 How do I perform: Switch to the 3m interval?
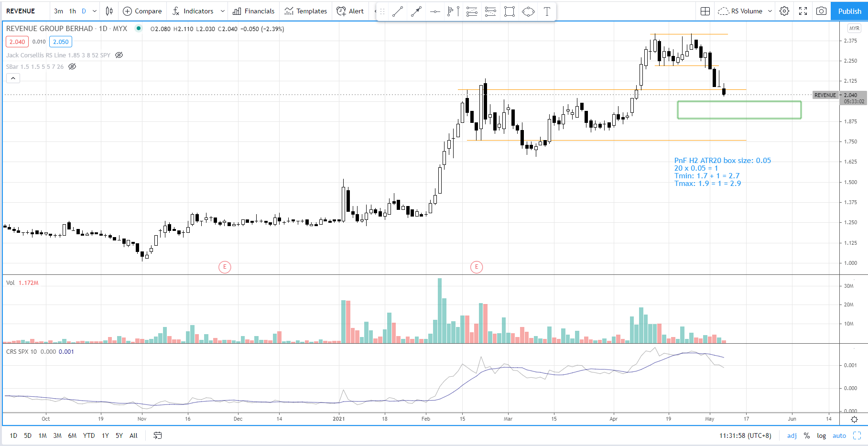[x=58, y=11]
